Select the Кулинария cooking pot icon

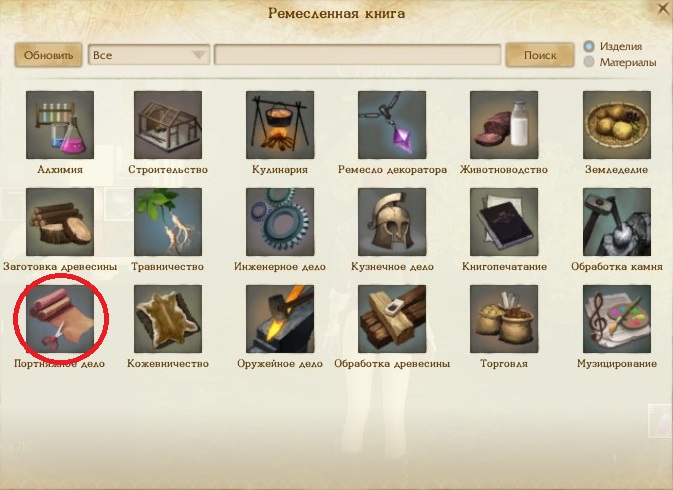(280, 125)
